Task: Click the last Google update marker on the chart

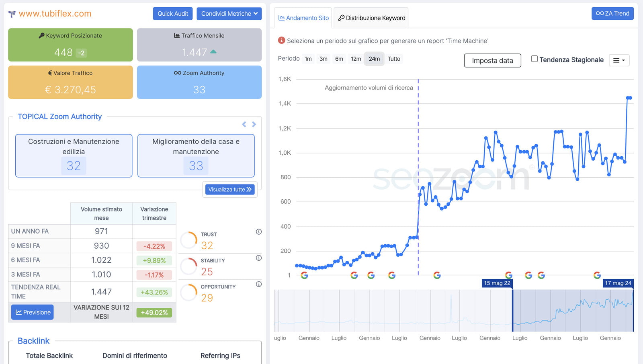Action: 597,275
